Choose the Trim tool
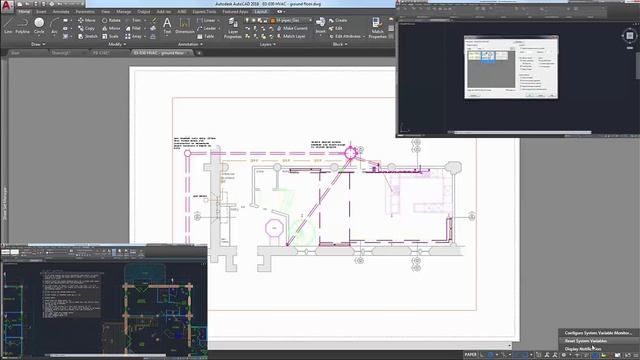This screenshot has height=360, width=640. (x=133, y=20)
